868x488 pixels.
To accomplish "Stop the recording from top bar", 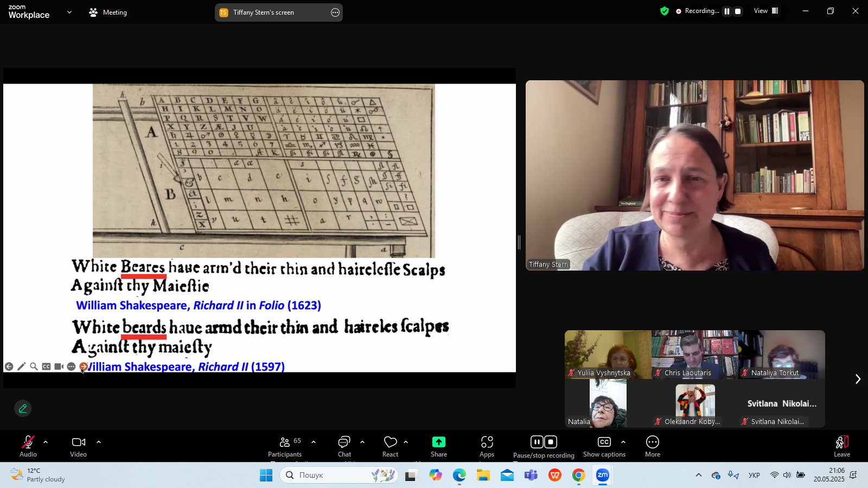I will coord(738,11).
